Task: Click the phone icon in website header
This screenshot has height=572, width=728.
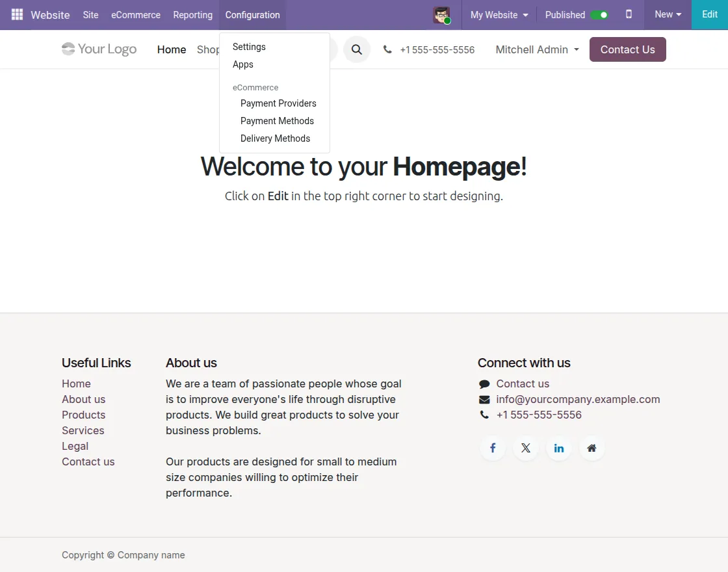Action: coord(387,49)
